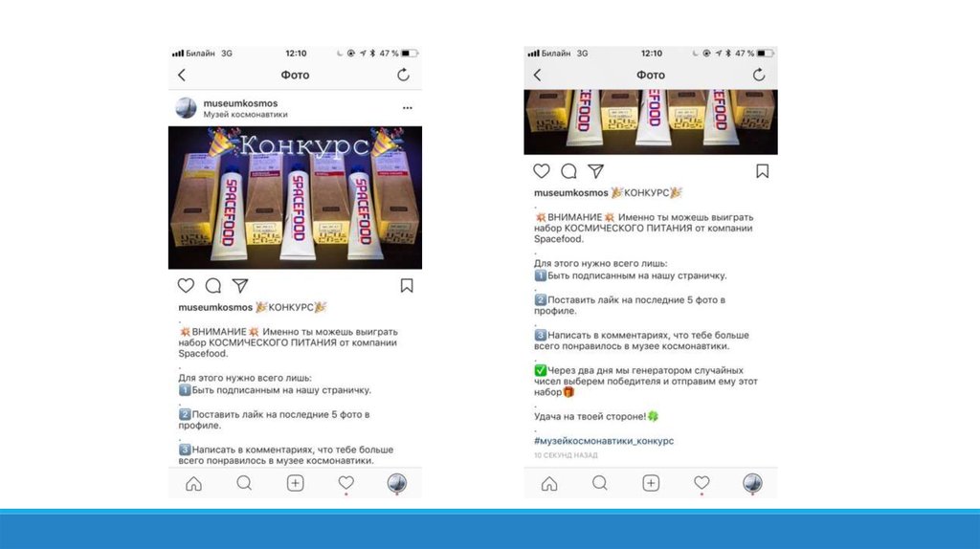
Task: Open the Search tab in left phone
Action: point(244,483)
